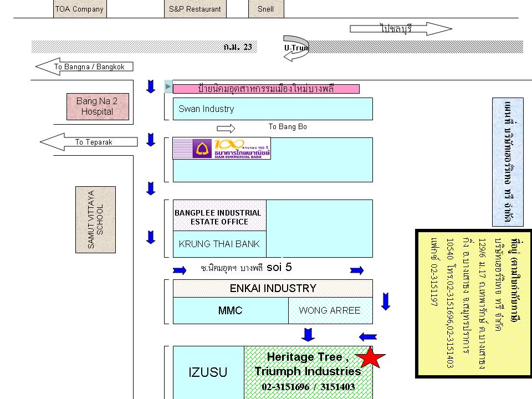
Task: Click the blue right arrow before the soi 5 label
Action: pyautogui.click(x=180, y=270)
